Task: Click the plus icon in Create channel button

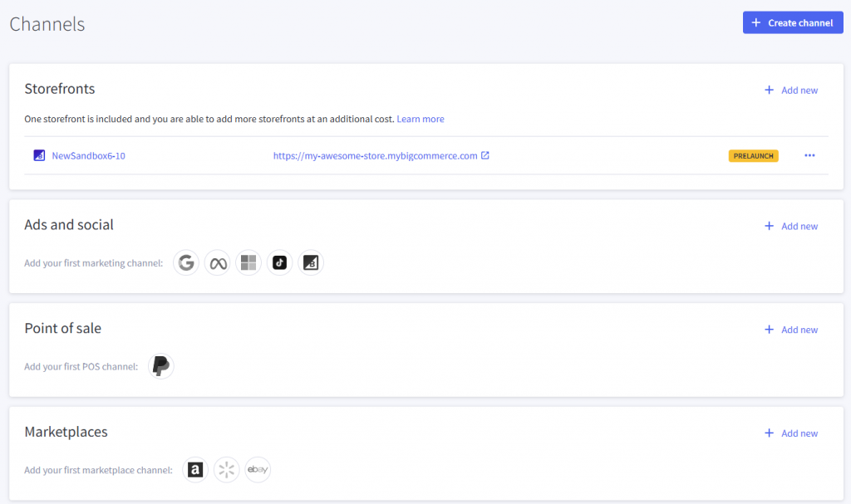Action: tap(755, 22)
